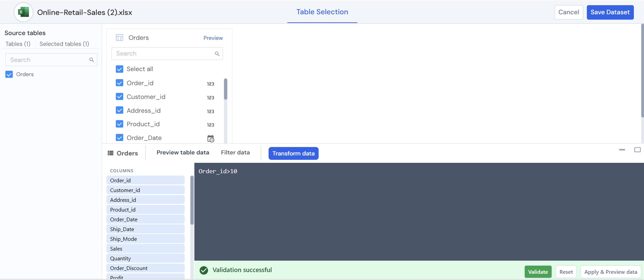Toggle the Select all checkbox
Image resolution: width=644 pixels, height=280 pixels.
119,69
